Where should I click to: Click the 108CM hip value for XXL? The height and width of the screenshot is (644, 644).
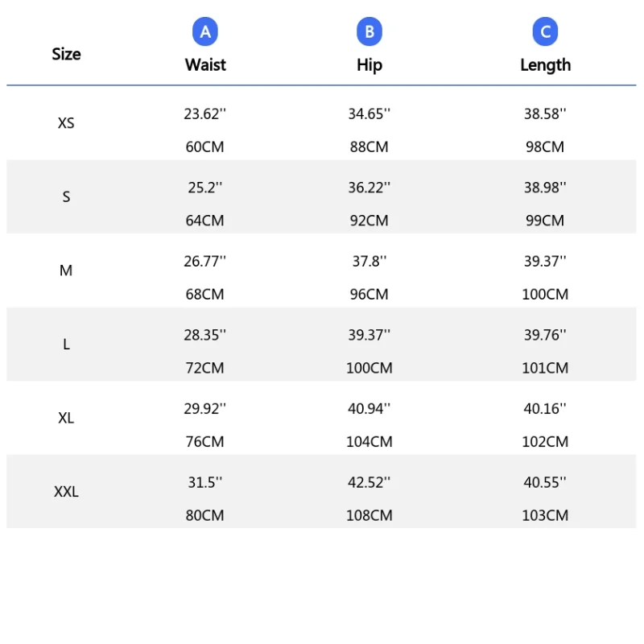369,515
